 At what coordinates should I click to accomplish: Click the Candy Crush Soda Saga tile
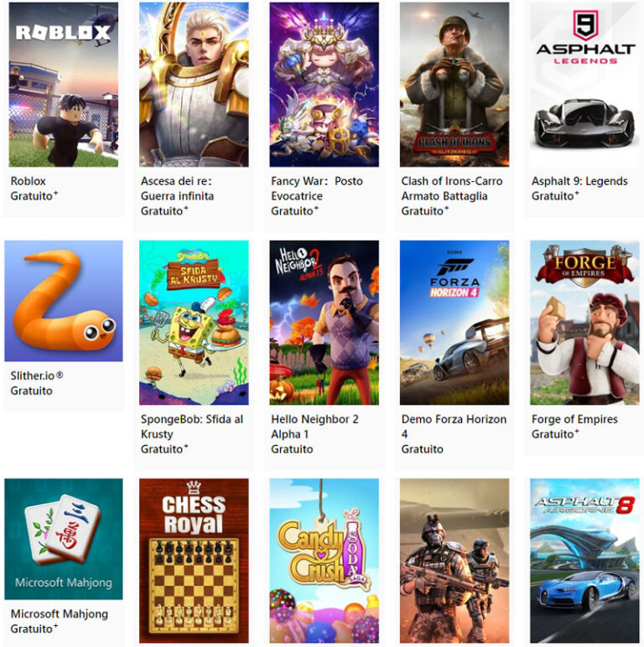coord(324,561)
